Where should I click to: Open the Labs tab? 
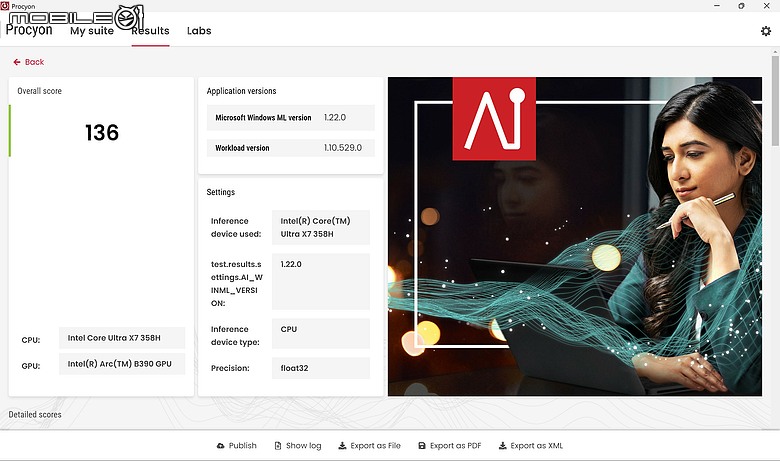point(199,31)
